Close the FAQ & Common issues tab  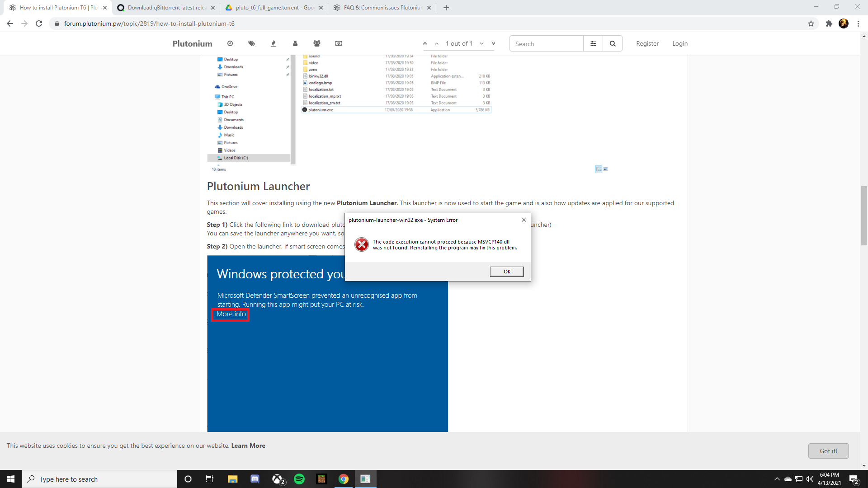point(429,8)
